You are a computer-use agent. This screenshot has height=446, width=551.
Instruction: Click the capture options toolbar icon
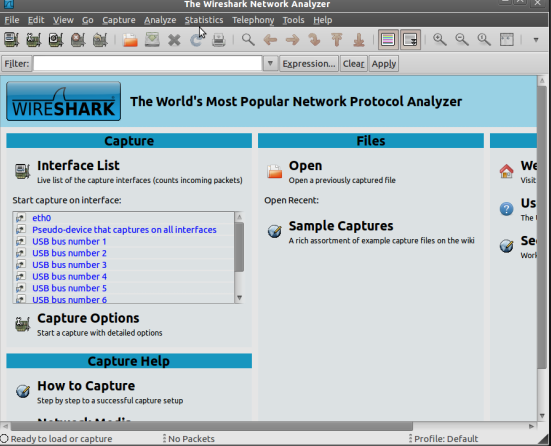click(x=34, y=39)
